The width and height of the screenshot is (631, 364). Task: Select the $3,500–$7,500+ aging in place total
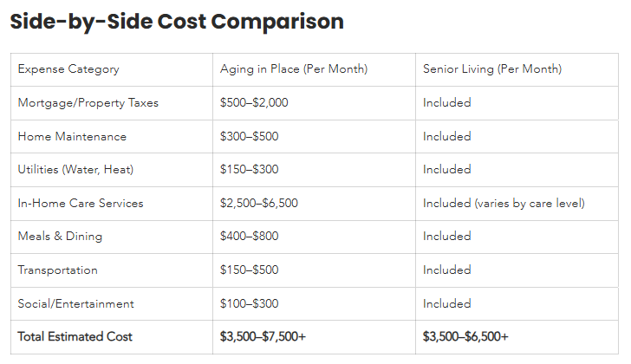[263, 337]
